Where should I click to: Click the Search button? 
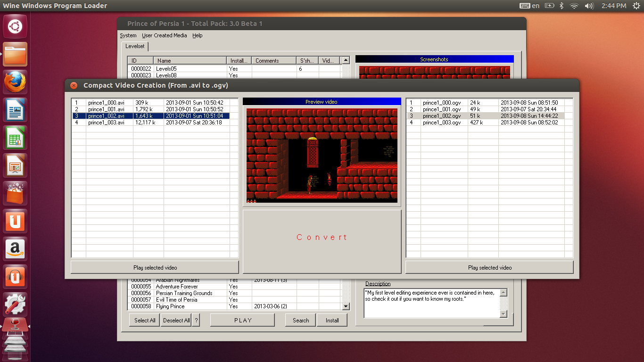(x=301, y=320)
